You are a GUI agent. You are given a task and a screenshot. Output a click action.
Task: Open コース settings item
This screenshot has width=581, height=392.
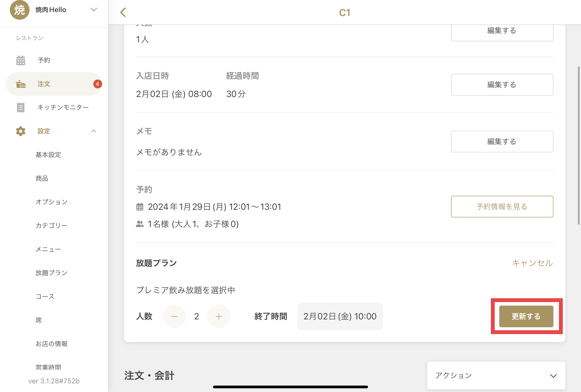(x=45, y=296)
